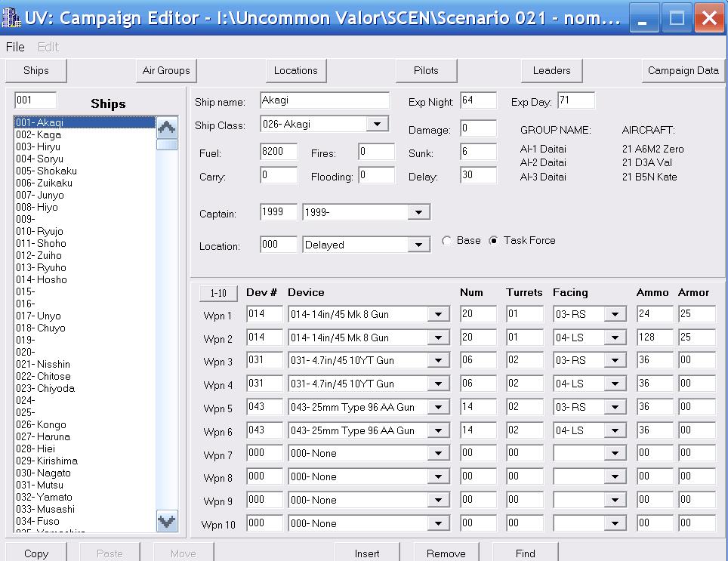The width and height of the screenshot is (728, 561).
Task: Click the Flooding input field
Action: pyautogui.click(x=377, y=175)
